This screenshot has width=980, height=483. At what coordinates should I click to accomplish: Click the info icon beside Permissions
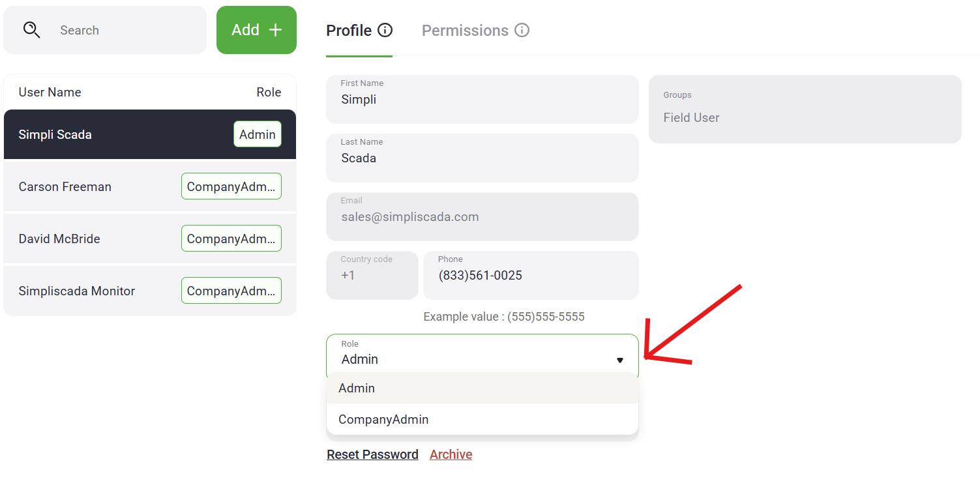(522, 30)
